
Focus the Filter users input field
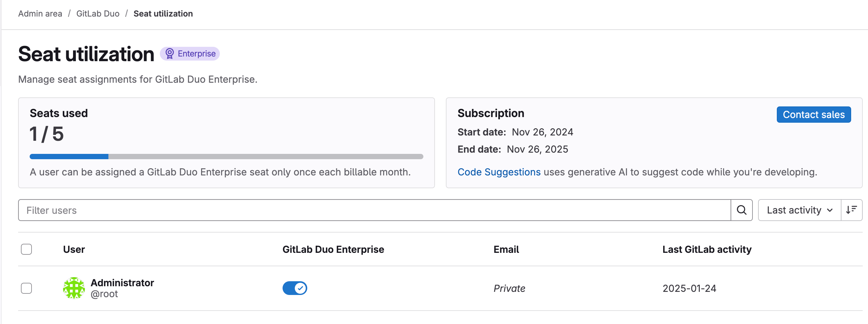click(x=374, y=210)
